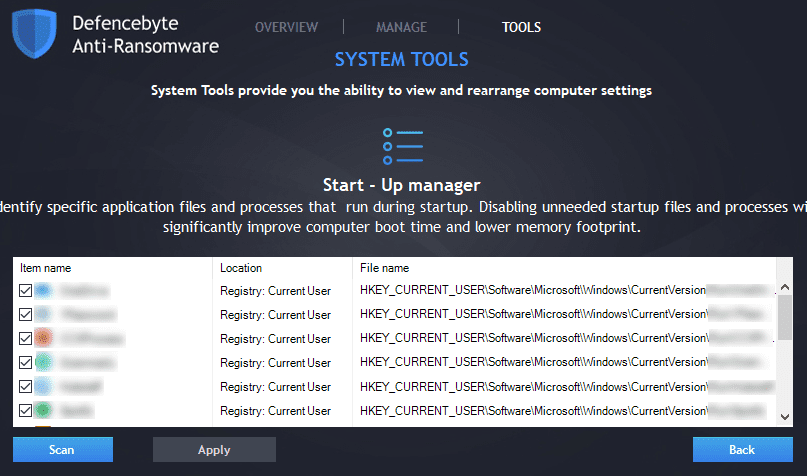Screen dimensions: 807x476
Task: Click the Defencebyte shield logo
Action: 34,33
